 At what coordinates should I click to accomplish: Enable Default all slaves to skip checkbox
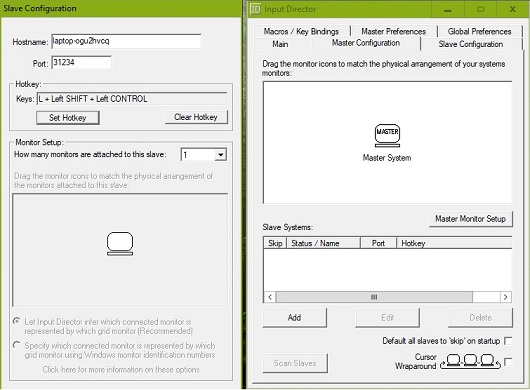click(508, 341)
